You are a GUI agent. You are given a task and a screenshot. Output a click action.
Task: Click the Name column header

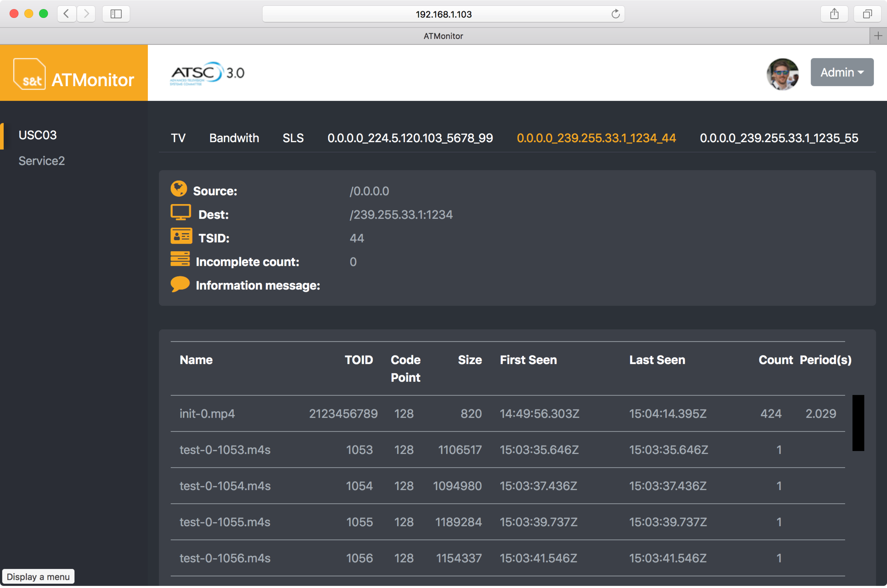pos(196,360)
